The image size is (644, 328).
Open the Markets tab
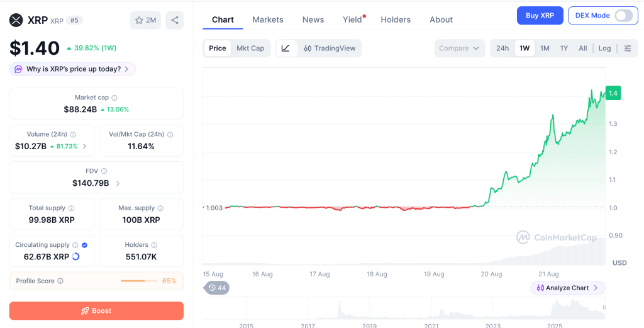click(x=268, y=20)
